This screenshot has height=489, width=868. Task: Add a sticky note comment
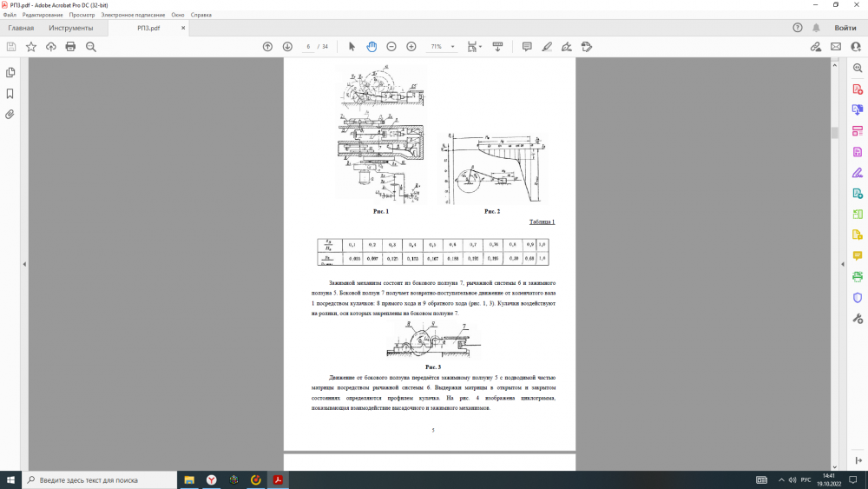coord(527,47)
